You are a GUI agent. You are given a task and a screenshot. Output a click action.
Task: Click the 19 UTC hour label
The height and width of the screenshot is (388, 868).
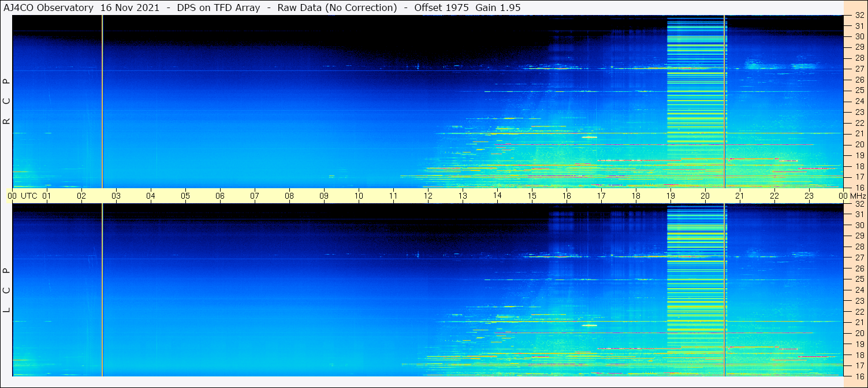point(670,196)
